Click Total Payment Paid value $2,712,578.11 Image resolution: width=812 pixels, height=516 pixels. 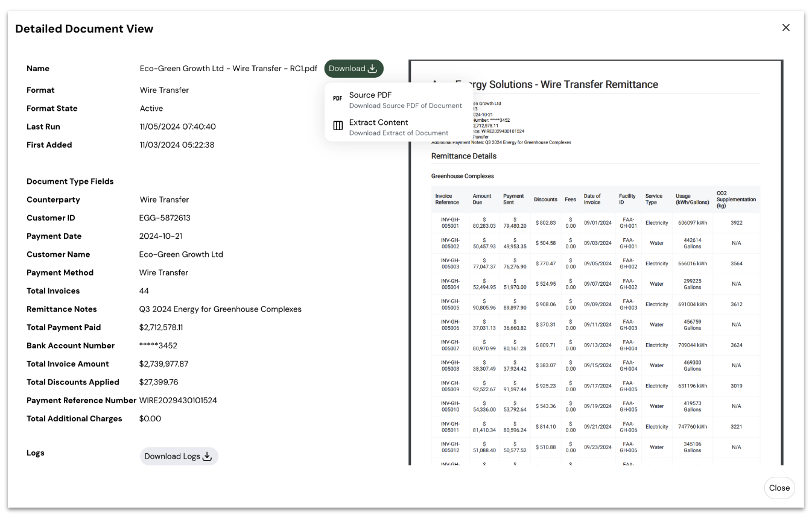click(x=161, y=327)
